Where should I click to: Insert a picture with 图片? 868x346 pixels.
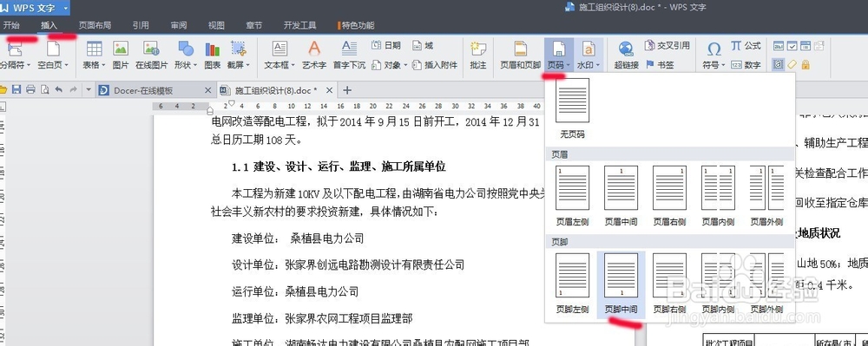point(121,55)
